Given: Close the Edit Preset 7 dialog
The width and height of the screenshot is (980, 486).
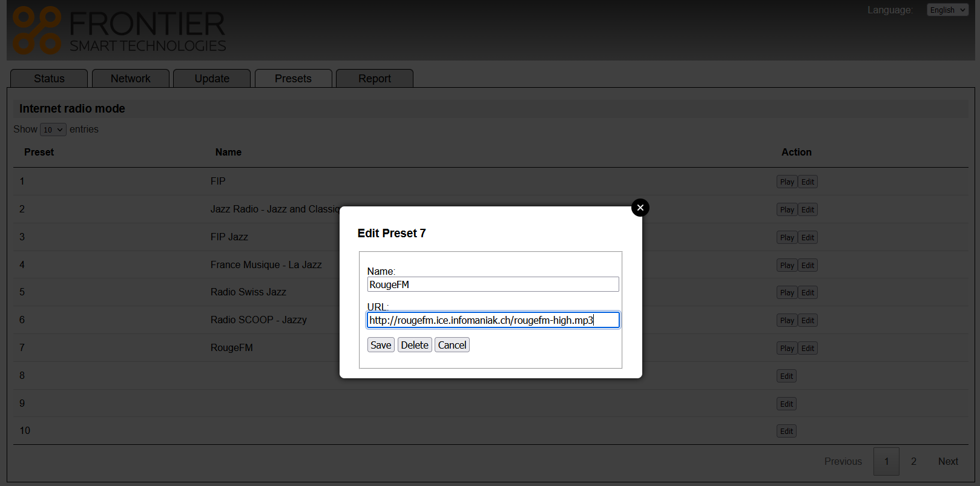Looking at the screenshot, I should click(x=640, y=208).
